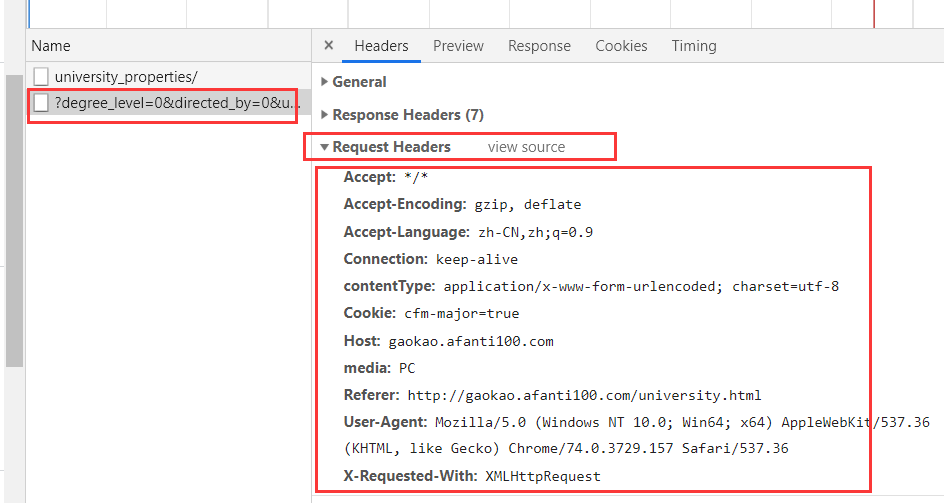Expand the Response Headers (7) section
The width and height of the screenshot is (944, 503).
point(324,114)
